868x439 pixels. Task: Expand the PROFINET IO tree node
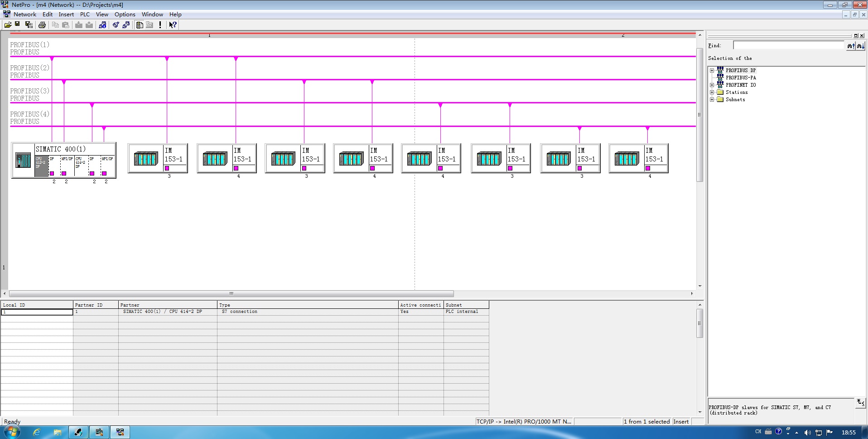[x=712, y=85]
